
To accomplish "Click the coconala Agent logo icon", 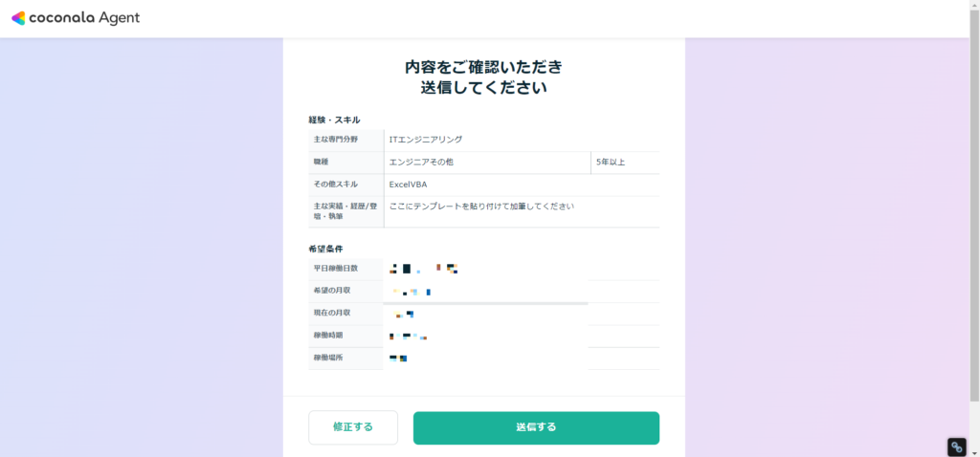I will (18, 18).
